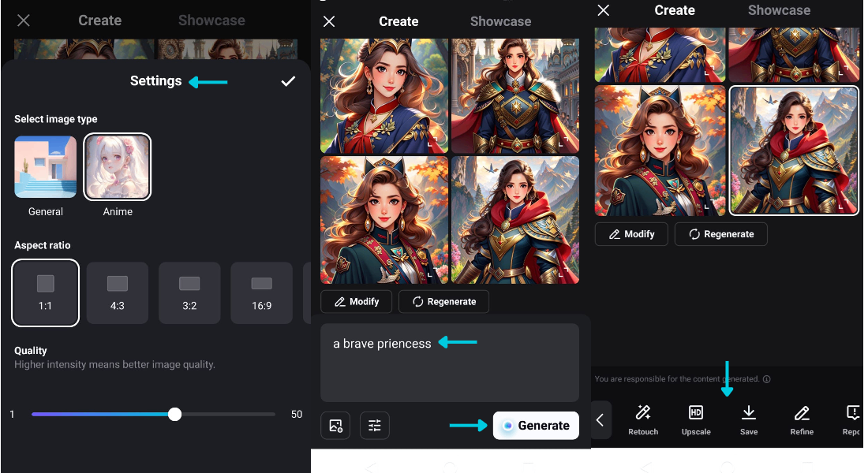
Task: Select the Retouch tool
Action: pyautogui.click(x=643, y=420)
